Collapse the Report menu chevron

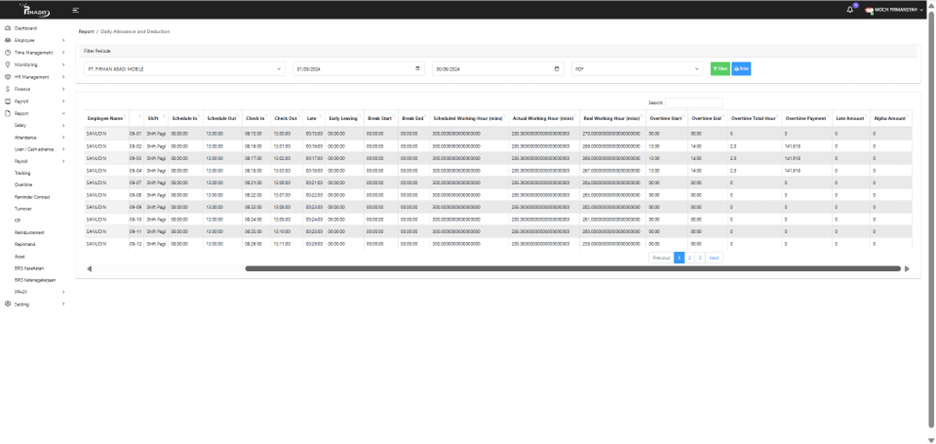(x=63, y=113)
